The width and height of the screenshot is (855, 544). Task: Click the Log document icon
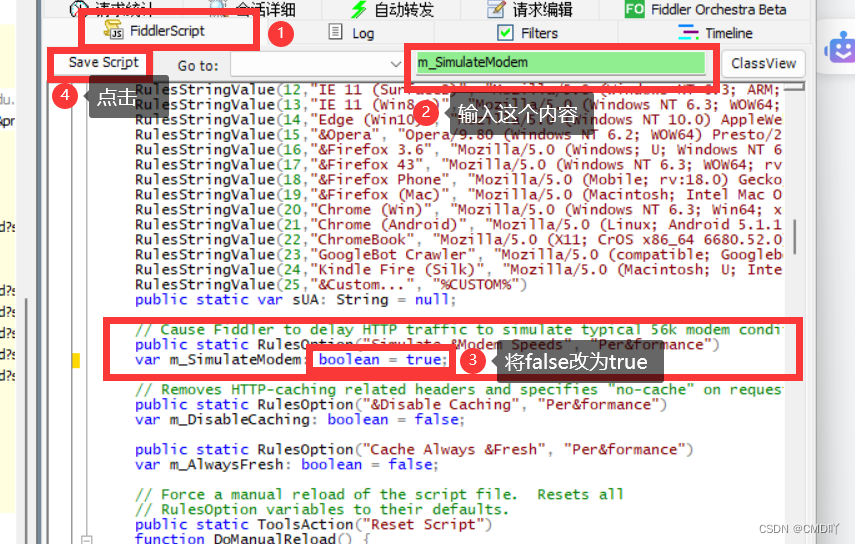point(335,32)
